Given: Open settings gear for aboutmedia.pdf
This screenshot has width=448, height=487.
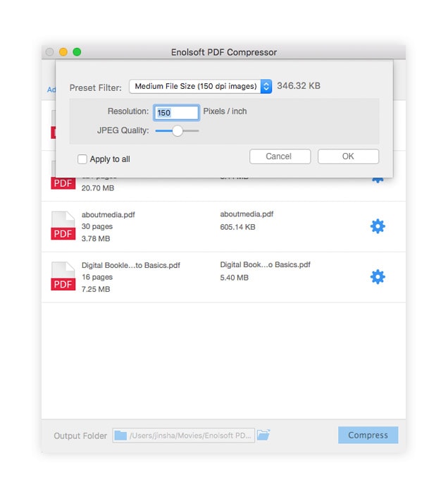Looking at the screenshot, I should (x=378, y=226).
